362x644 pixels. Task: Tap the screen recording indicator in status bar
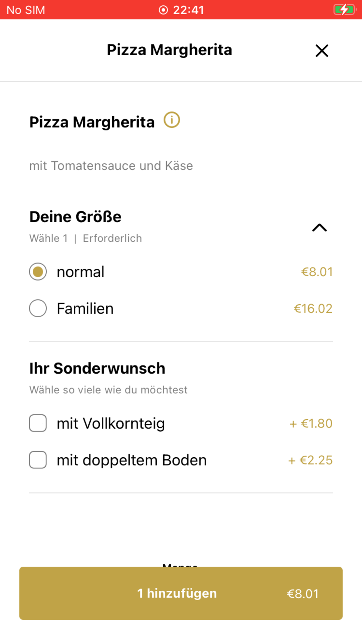(x=163, y=10)
